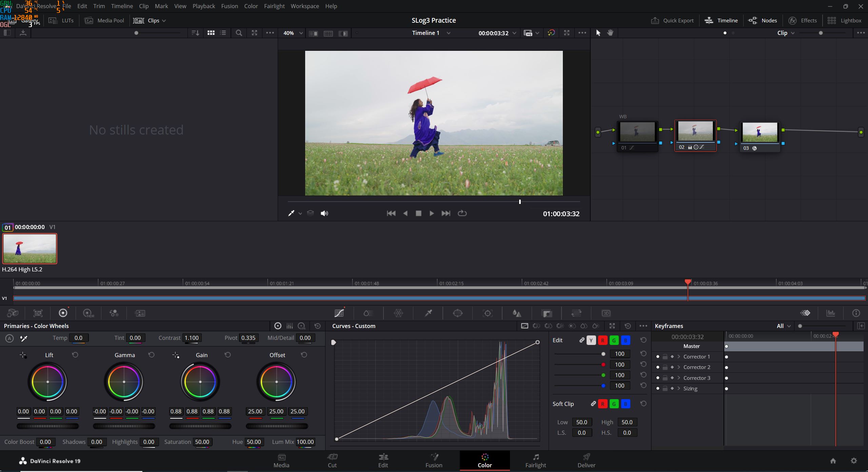Toggle the Y luminance curve channel
The height and width of the screenshot is (472, 868).
point(591,340)
